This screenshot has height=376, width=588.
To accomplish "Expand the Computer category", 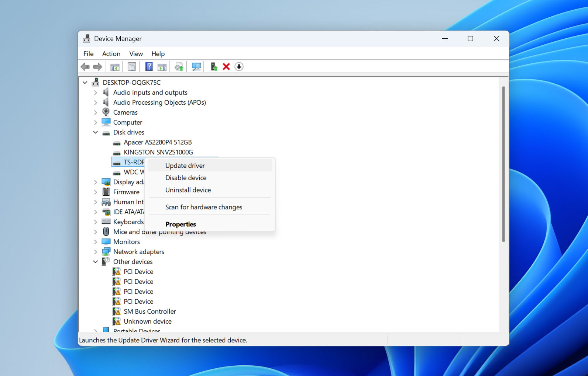I will click(96, 122).
